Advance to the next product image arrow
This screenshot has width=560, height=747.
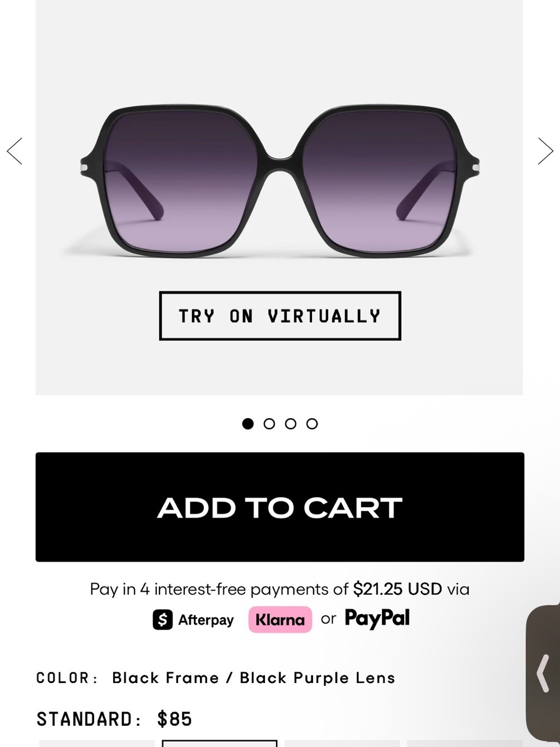[545, 151]
